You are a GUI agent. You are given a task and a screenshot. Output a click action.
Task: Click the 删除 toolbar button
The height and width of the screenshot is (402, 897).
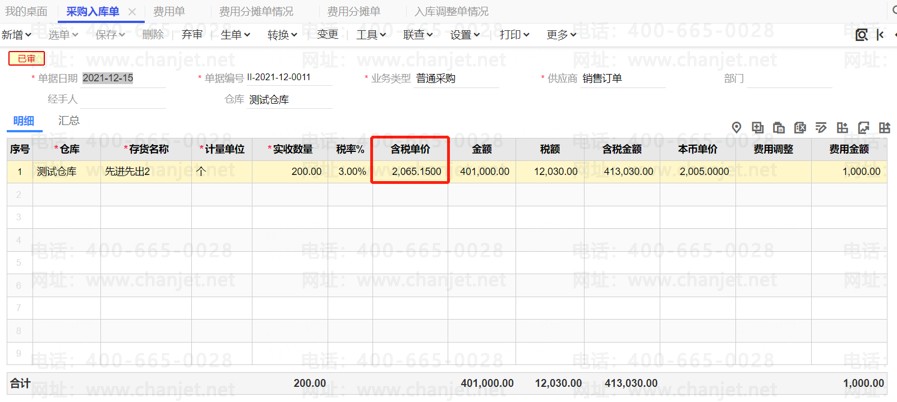(153, 34)
